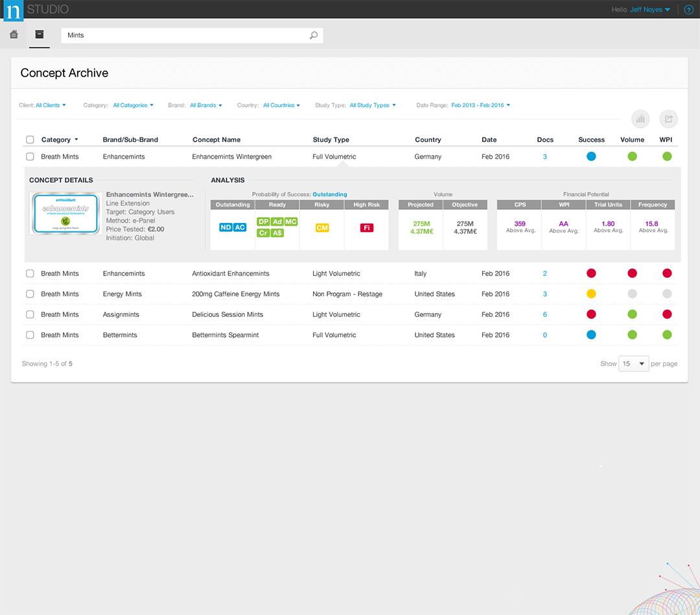The image size is (700, 615).
Task: Open the All Brands filter dropdown
Action: (206, 106)
